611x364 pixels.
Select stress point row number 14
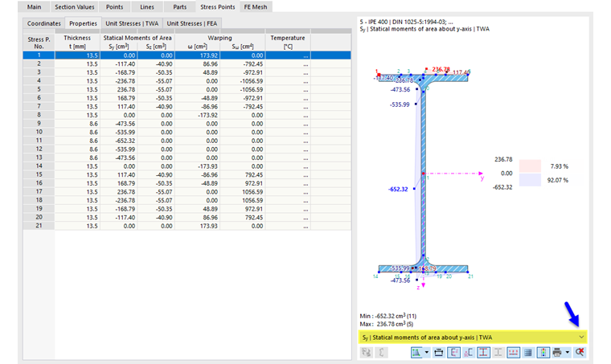tap(39, 166)
